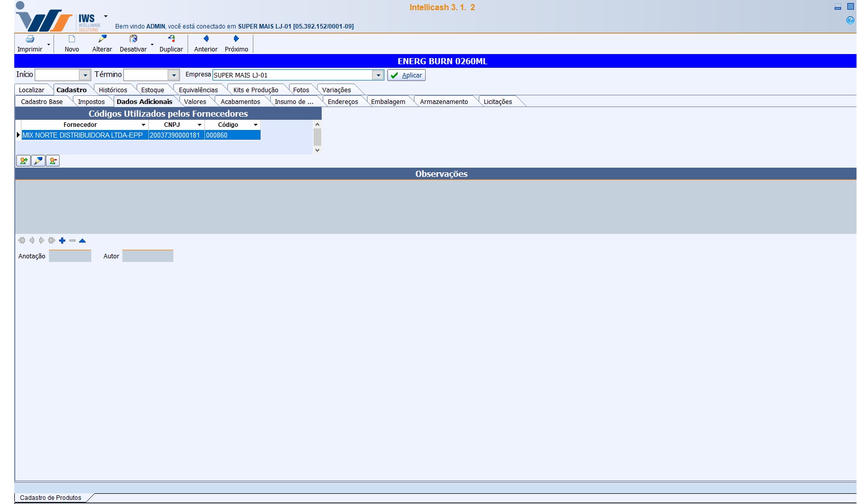
Task: Click the Imprimir printer icon
Action: tap(30, 39)
